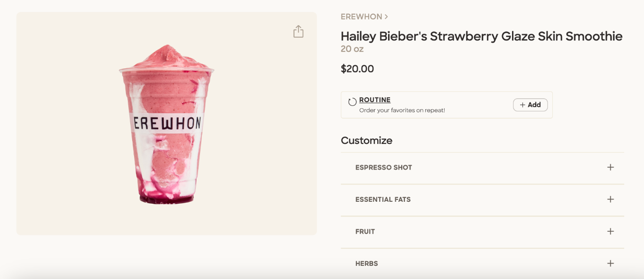Select the Customize section heading
Screen dimensions: 644x279
pyautogui.click(x=367, y=140)
